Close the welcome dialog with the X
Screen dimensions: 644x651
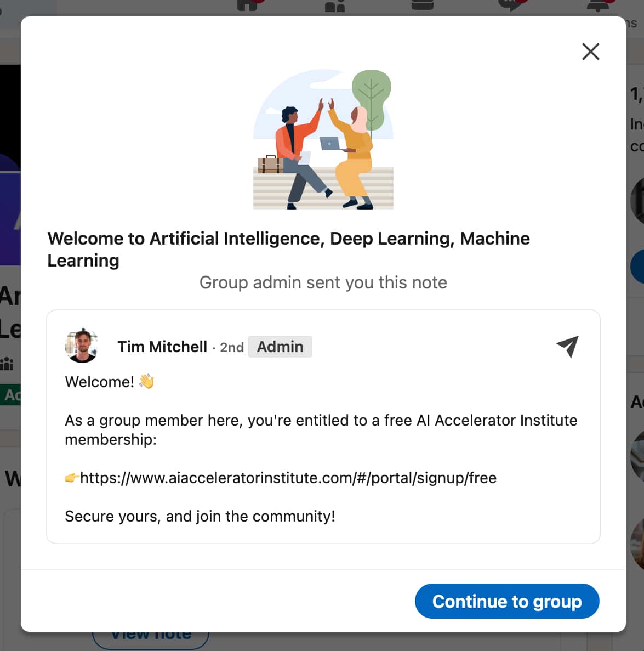tap(590, 52)
